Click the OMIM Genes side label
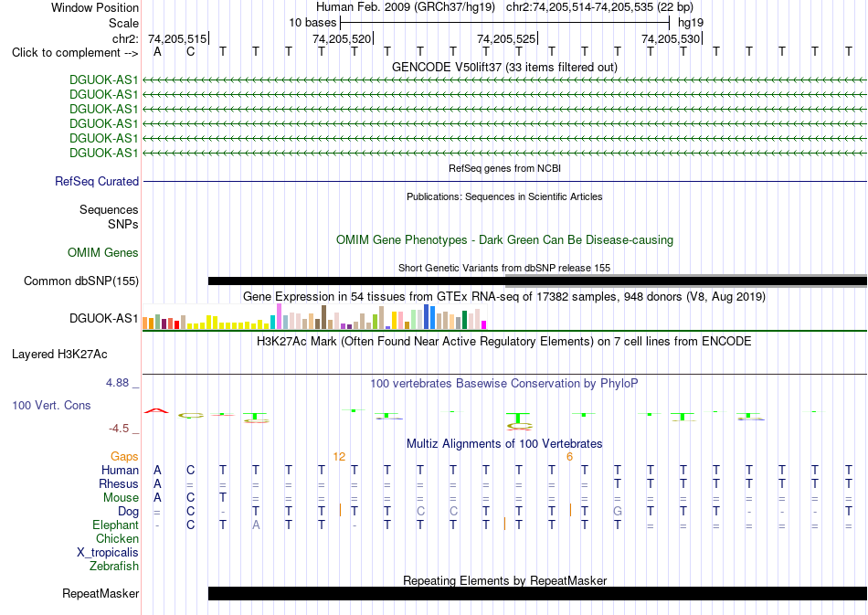The image size is (868, 615). point(103,253)
